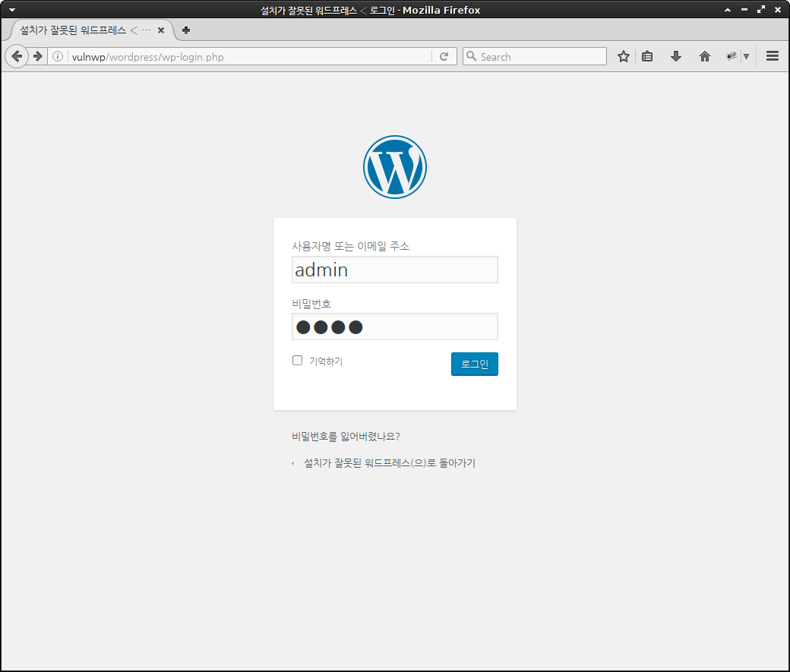Click the WordPress logo
Screen dimensions: 790x672
click(x=395, y=167)
